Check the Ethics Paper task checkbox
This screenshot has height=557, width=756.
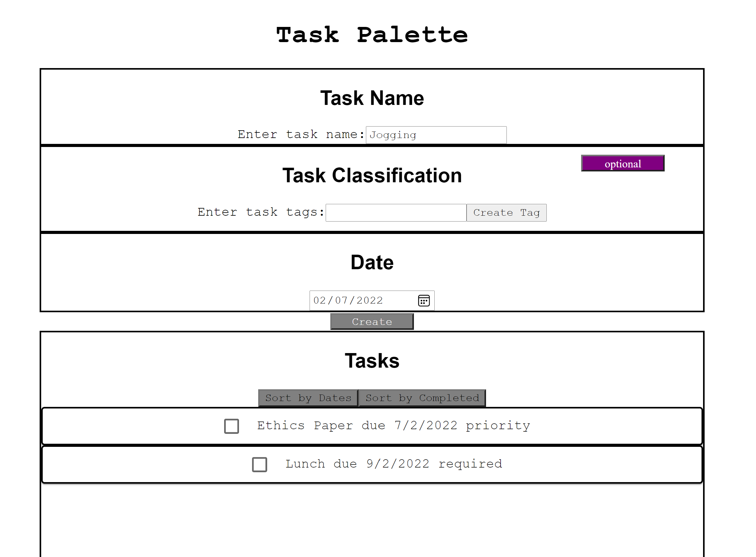(x=232, y=426)
